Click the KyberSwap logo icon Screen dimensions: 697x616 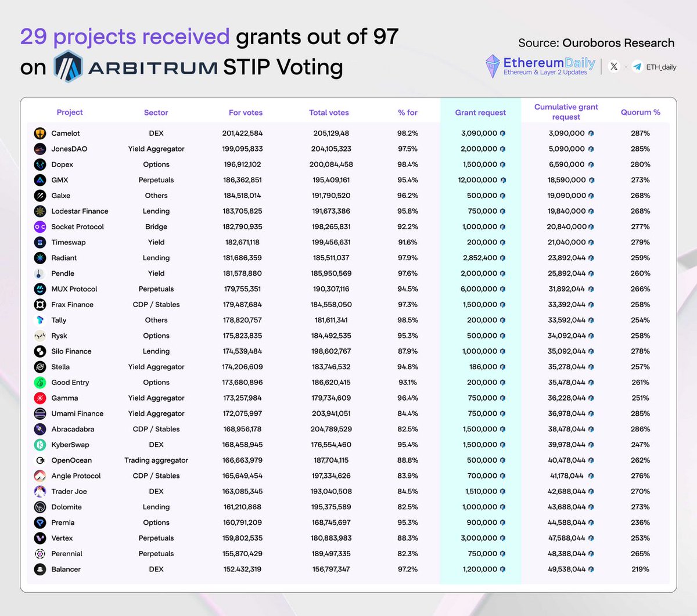39,445
